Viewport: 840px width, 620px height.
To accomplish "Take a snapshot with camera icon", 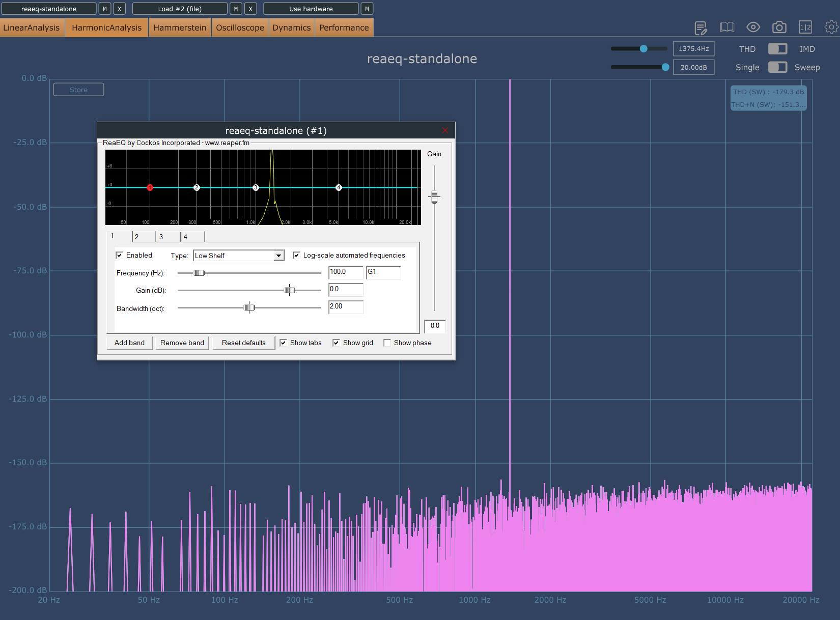I will click(779, 27).
